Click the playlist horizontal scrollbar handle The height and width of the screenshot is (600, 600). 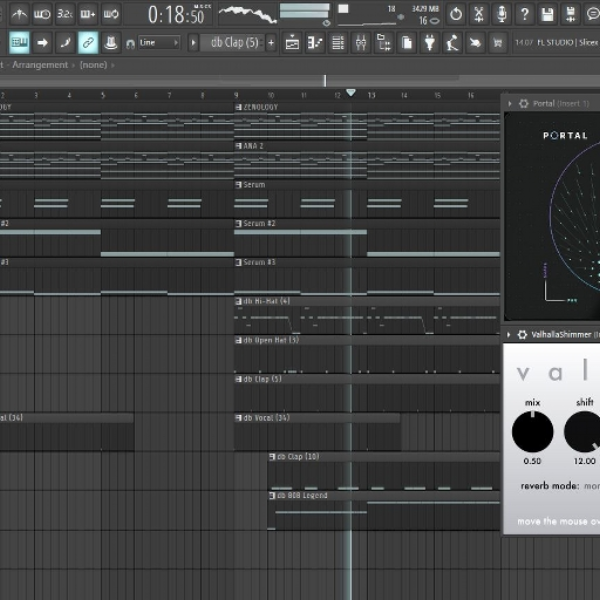pos(325,80)
